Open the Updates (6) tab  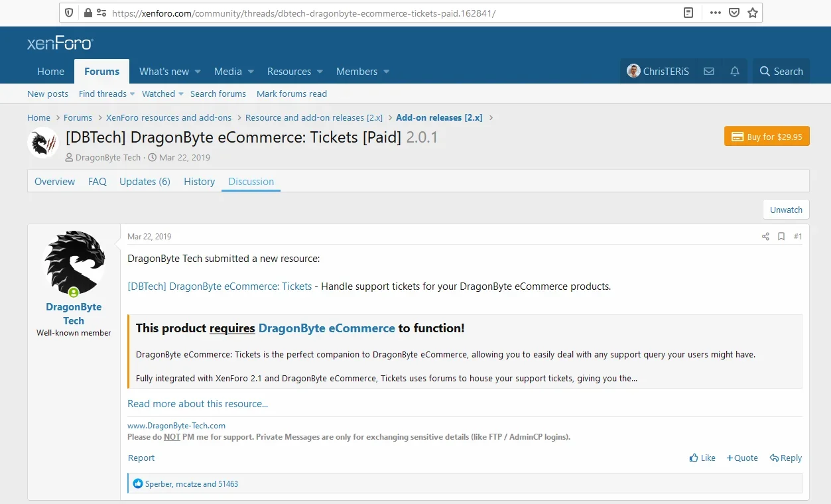tap(145, 181)
